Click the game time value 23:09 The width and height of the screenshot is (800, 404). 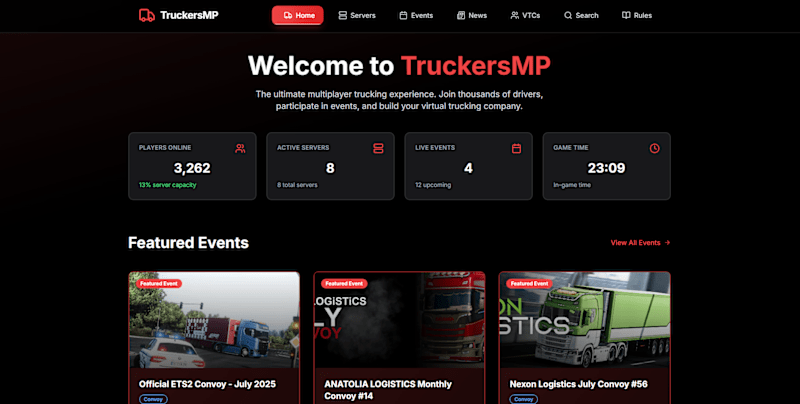[x=606, y=168]
